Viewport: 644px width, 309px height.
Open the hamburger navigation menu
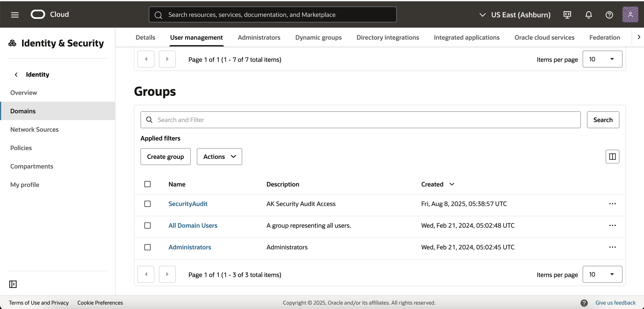tap(15, 15)
